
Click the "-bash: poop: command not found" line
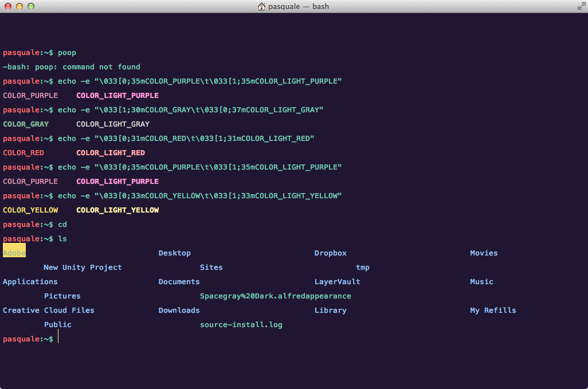coord(72,67)
